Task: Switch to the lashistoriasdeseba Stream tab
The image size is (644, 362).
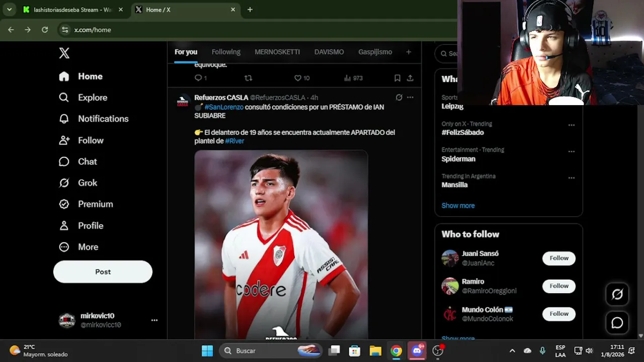Action: pyautogui.click(x=73, y=10)
